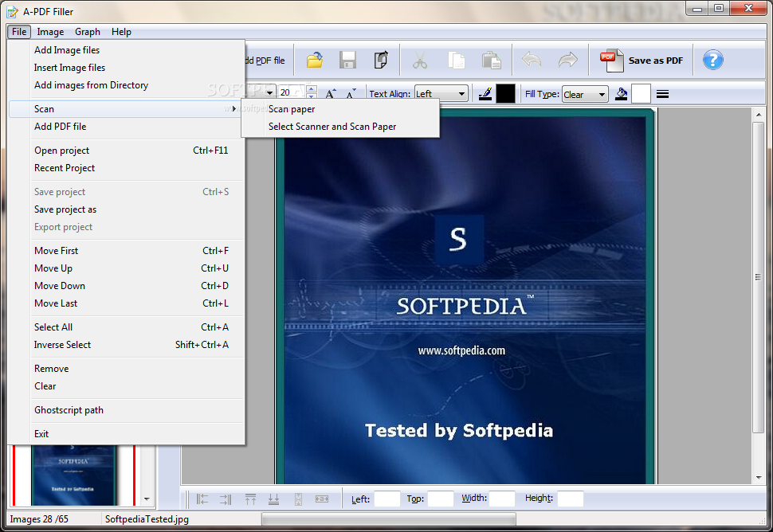Click the redo arrow icon

pyautogui.click(x=567, y=60)
